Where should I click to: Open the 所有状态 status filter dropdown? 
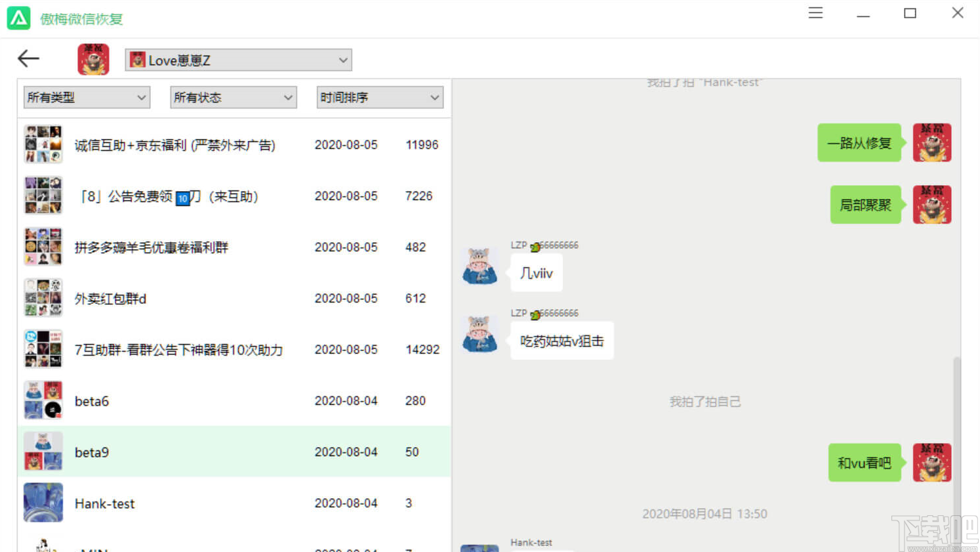(233, 97)
